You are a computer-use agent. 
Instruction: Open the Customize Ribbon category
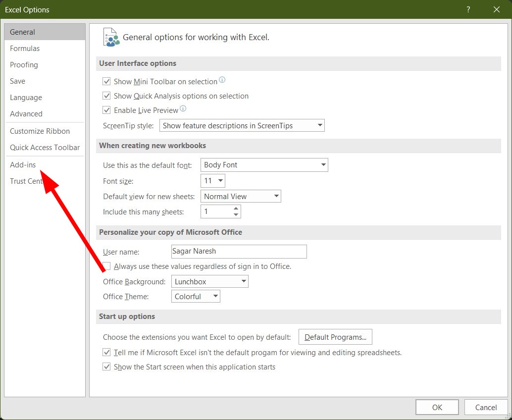click(45, 131)
